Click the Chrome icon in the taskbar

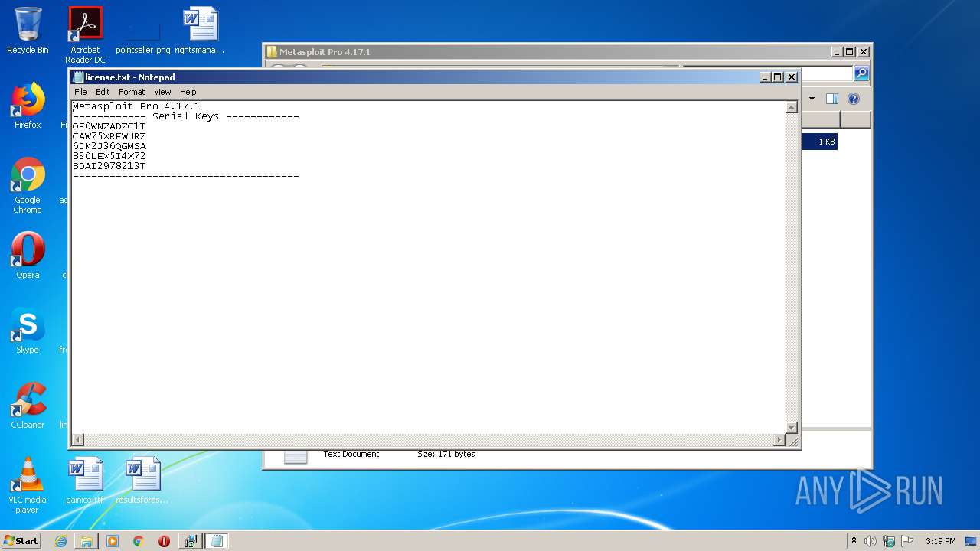pos(138,541)
